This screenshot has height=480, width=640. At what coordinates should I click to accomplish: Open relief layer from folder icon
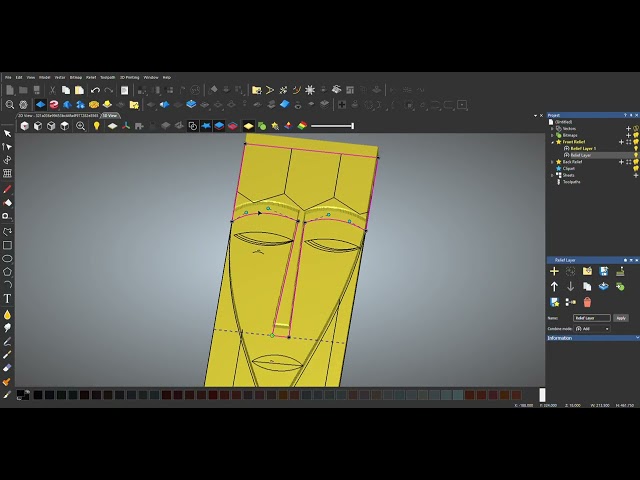pos(587,271)
